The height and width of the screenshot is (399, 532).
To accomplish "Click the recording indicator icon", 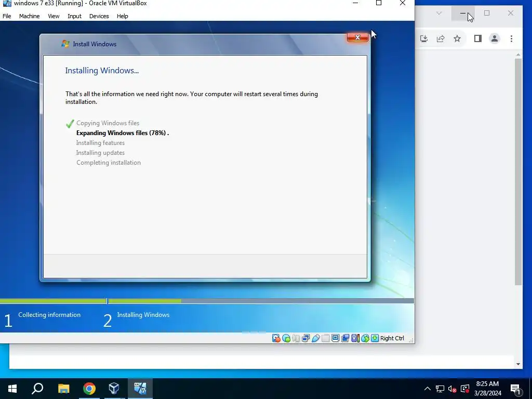I will [345, 338].
